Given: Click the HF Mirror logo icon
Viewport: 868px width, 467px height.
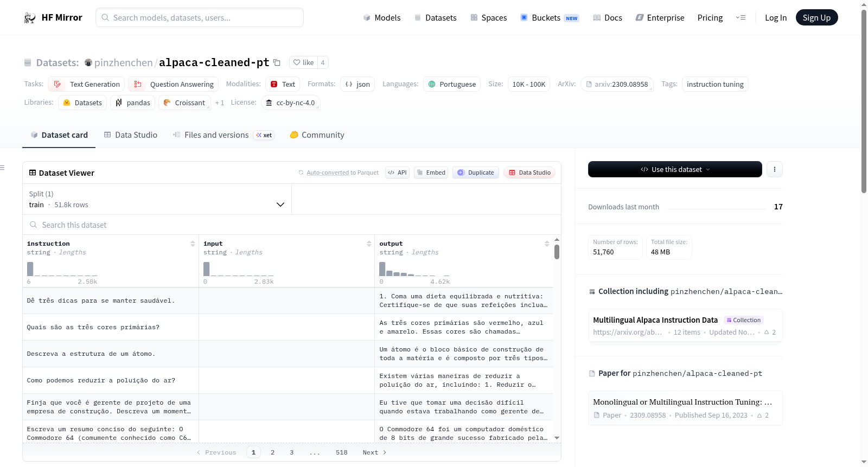Looking at the screenshot, I should (x=30, y=18).
